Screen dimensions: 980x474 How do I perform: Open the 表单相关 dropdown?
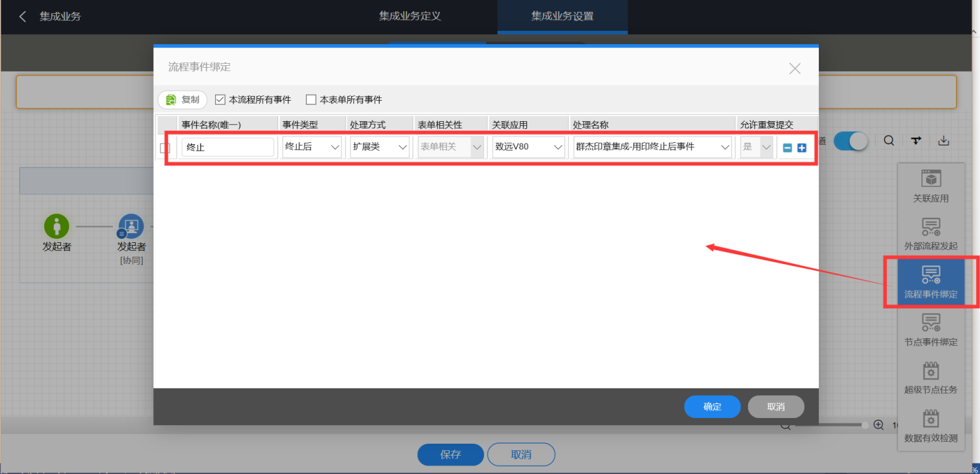click(x=451, y=147)
